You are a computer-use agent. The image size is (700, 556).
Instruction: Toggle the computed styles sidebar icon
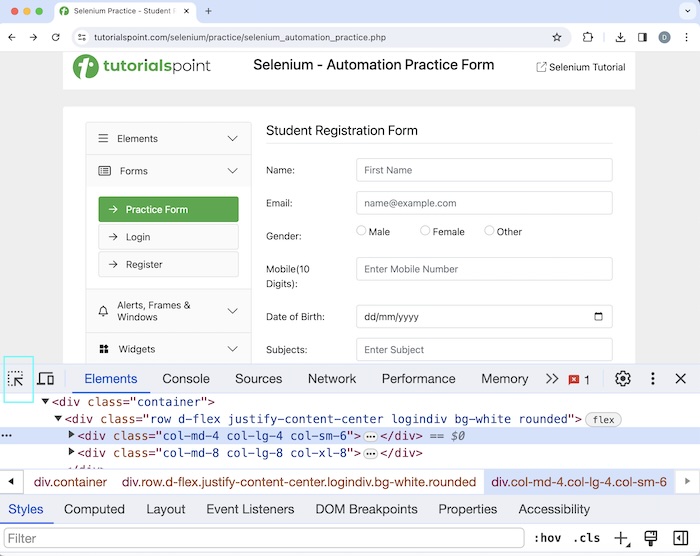pos(680,538)
